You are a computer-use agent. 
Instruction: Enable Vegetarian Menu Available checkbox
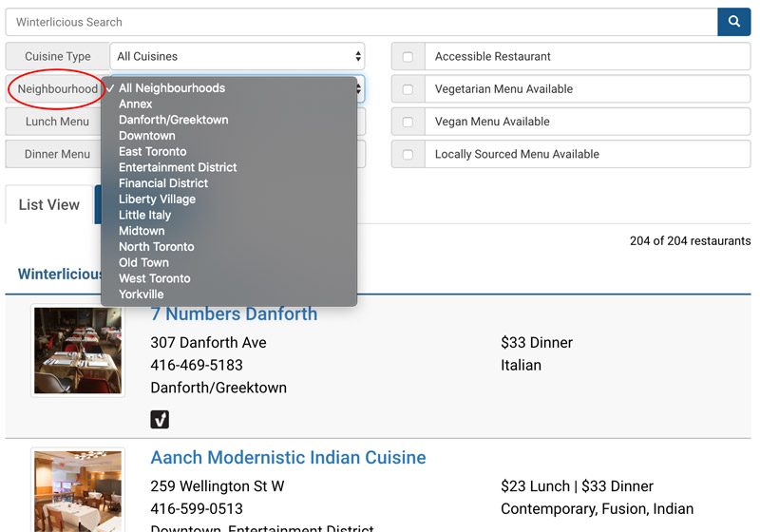(408, 89)
